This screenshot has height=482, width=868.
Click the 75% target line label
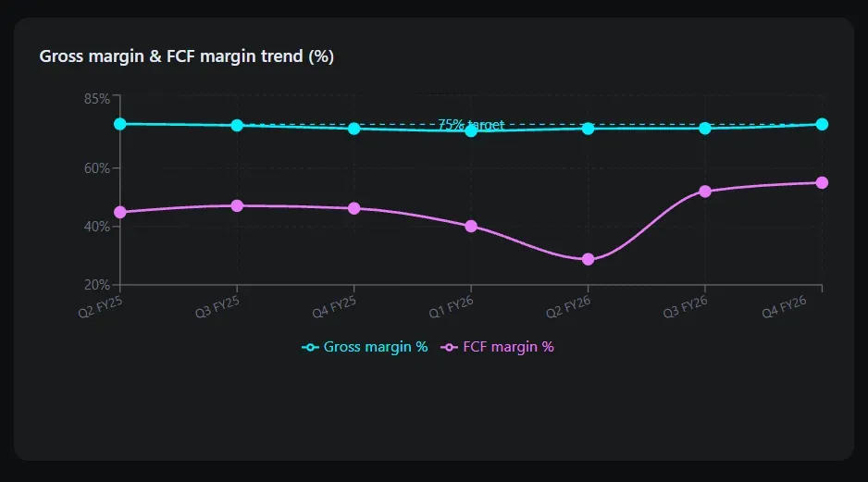(x=471, y=124)
